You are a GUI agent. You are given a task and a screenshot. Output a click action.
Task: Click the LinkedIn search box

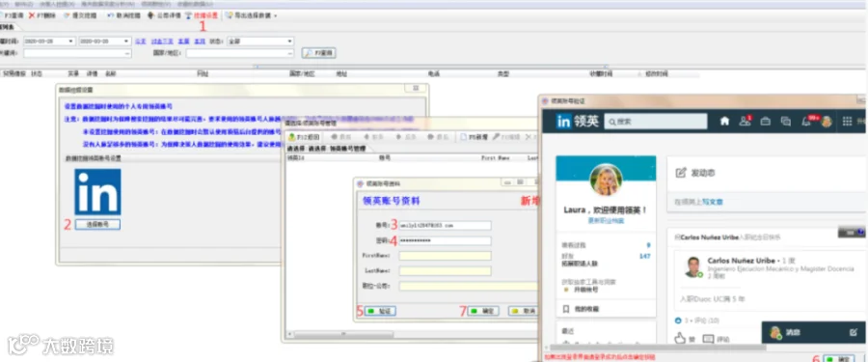click(x=656, y=122)
